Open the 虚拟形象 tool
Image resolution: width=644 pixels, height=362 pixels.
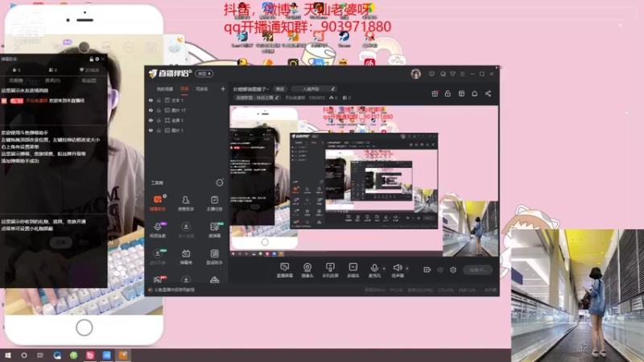157,257
